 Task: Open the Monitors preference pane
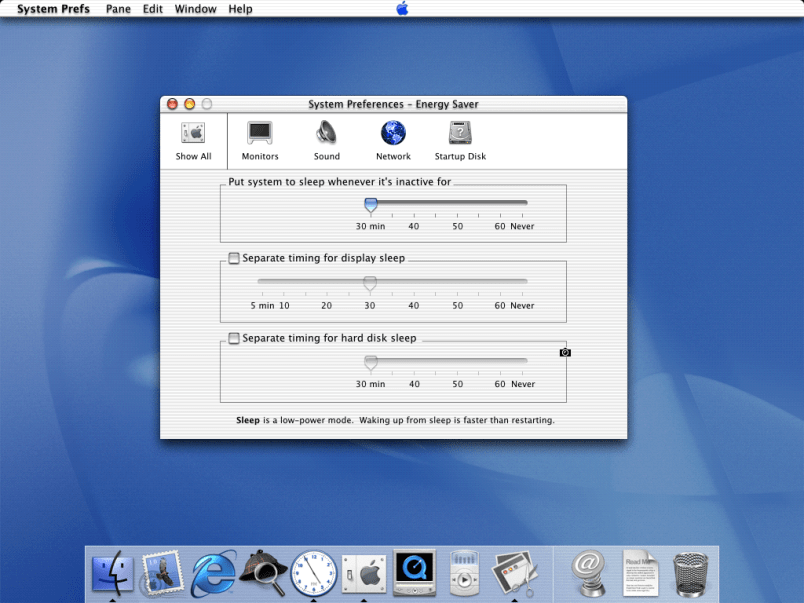[260, 140]
